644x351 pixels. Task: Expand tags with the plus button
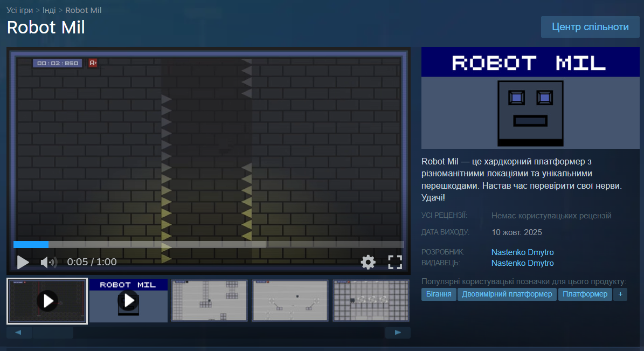coord(620,294)
